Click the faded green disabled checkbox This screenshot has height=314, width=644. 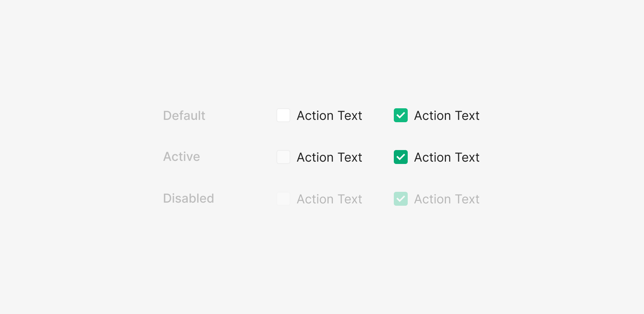[401, 199]
